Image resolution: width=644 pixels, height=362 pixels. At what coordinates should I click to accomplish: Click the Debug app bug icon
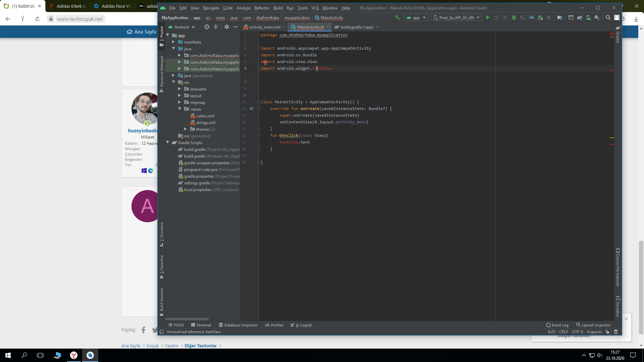pos(514,18)
